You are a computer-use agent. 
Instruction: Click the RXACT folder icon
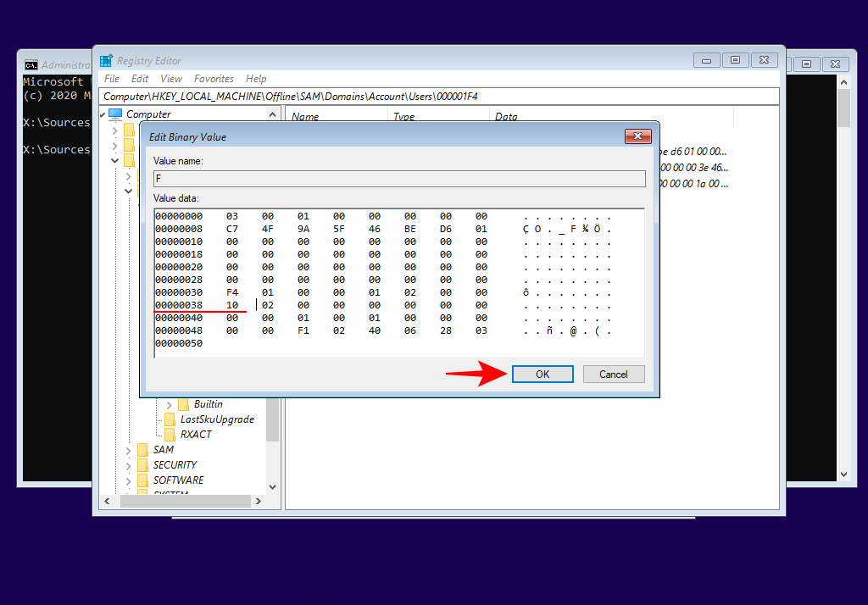(170, 435)
